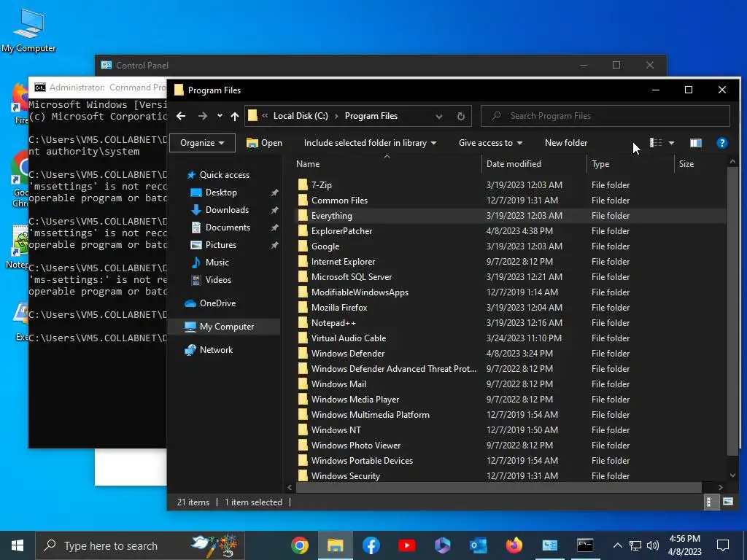Click the Search Program Files box
747x560 pixels.
coord(605,116)
